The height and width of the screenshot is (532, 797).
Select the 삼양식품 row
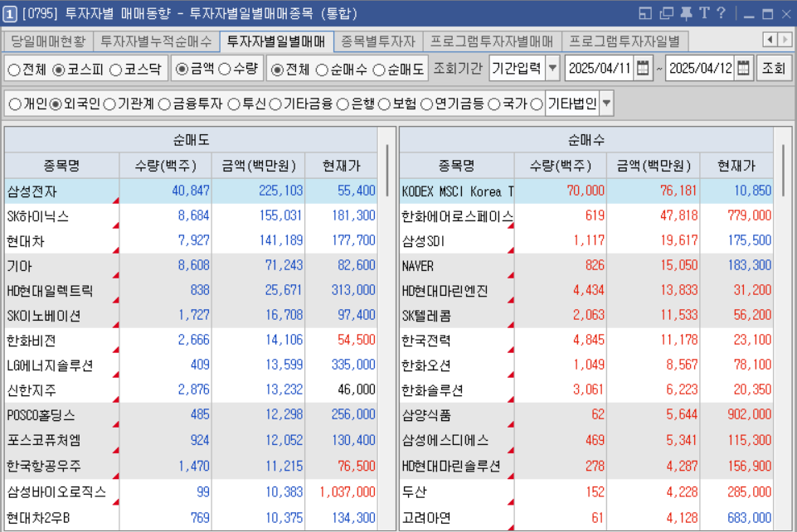[x=586, y=414]
